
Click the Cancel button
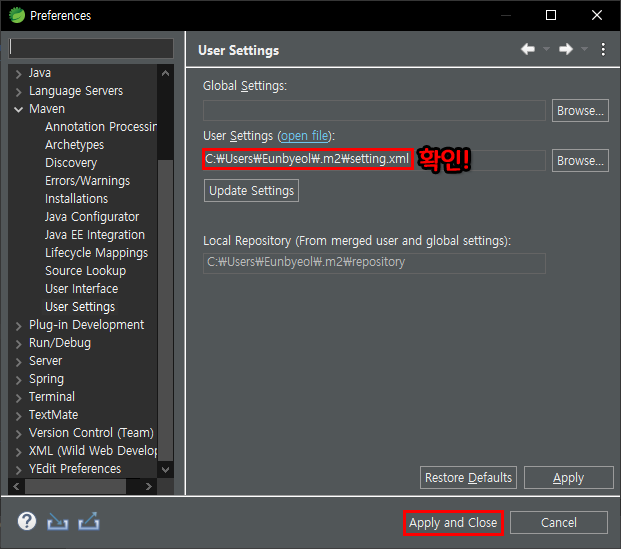[558, 522]
